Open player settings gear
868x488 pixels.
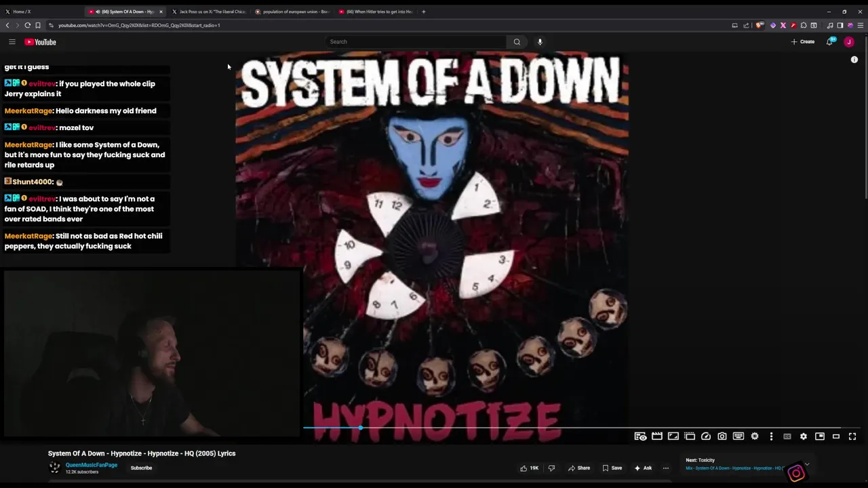[804, 436]
